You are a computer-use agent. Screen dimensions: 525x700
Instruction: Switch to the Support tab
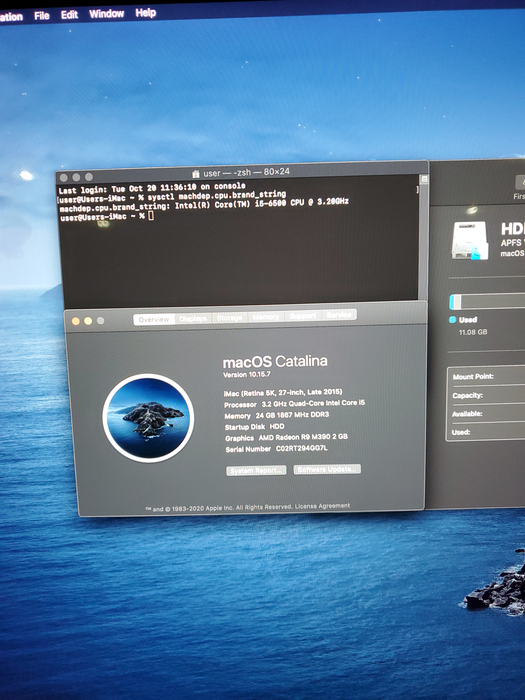(x=303, y=316)
